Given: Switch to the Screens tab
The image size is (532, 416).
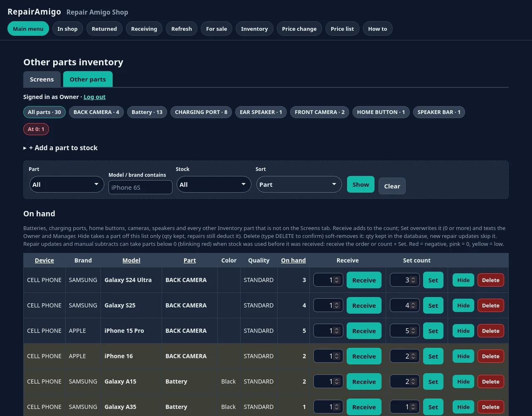Looking at the screenshot, I should 42,79.
